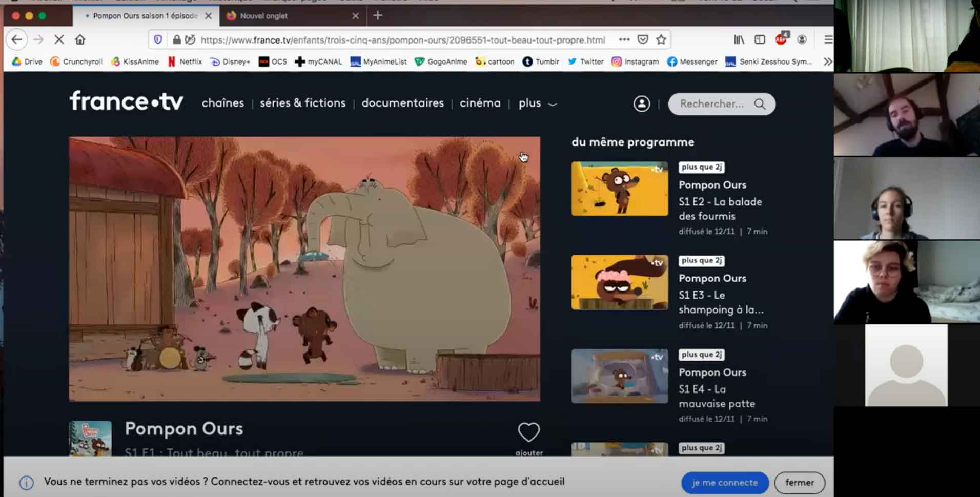Open Firefox account icon
The height and width of the screenshot is (497, 980).
(x=802, y=39)
